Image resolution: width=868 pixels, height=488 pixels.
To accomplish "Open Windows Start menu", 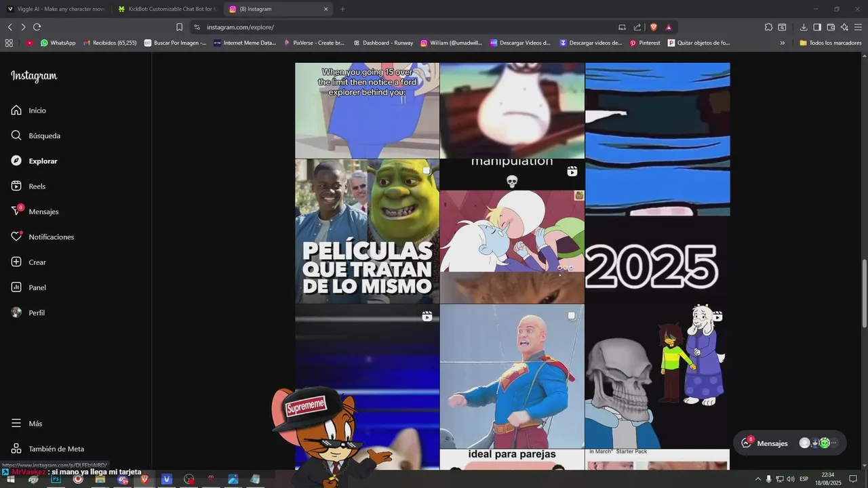I will [x=11, y=479].
